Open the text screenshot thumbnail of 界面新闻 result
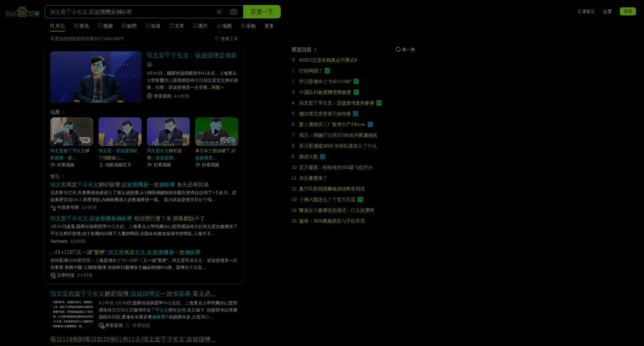This screenshot has height=346, width=644. 72,314
